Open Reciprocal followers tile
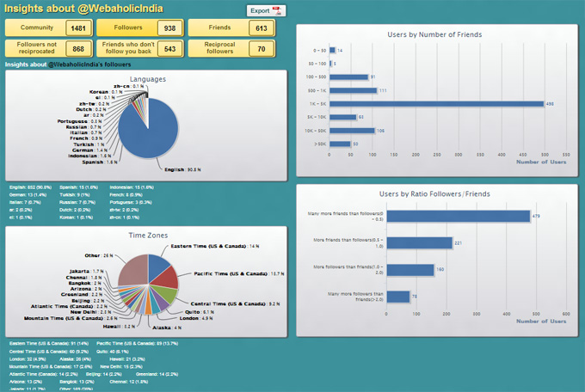This screenshot has width=585, height=392. tap(231, 48)
